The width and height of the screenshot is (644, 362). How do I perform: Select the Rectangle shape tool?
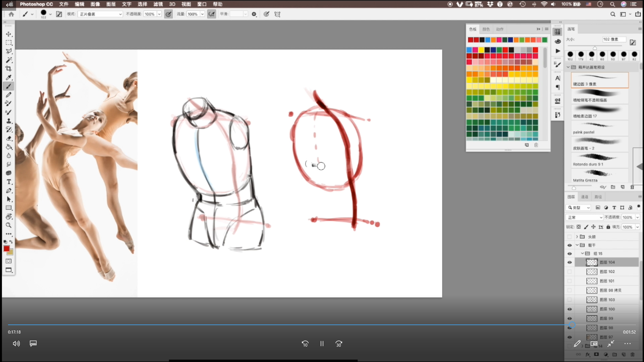[9, 208]
